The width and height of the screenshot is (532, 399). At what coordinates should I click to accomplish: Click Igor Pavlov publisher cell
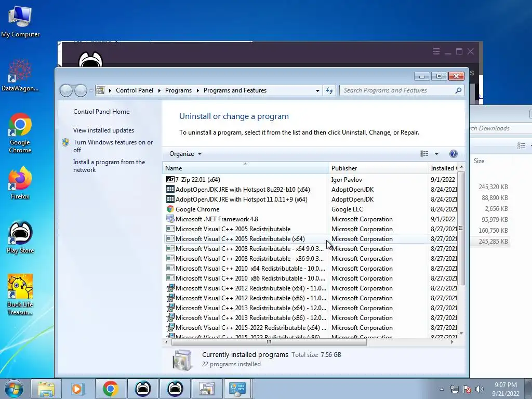pyautogui.click(x=347, y=179)
